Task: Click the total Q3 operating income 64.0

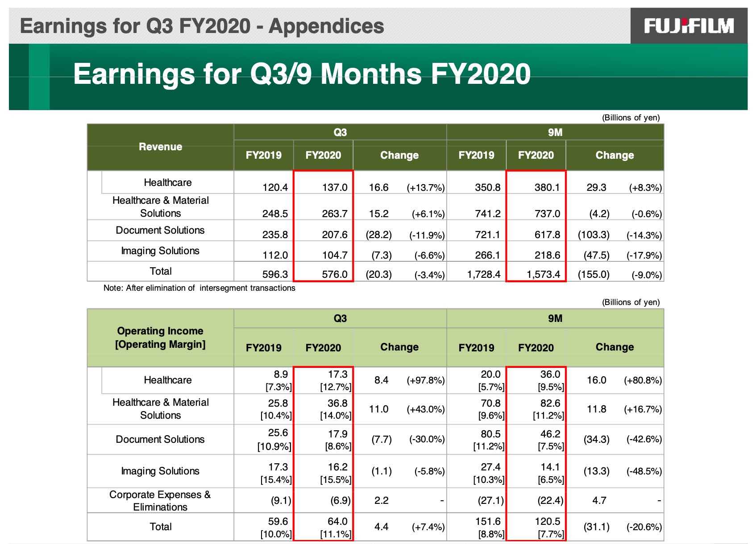Action: pos(337,521)
